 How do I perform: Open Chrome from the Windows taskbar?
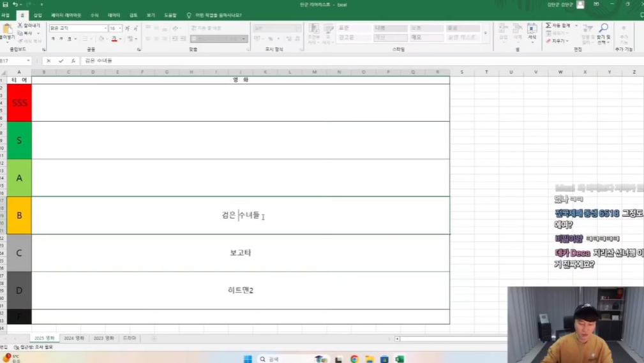(354, 359)
